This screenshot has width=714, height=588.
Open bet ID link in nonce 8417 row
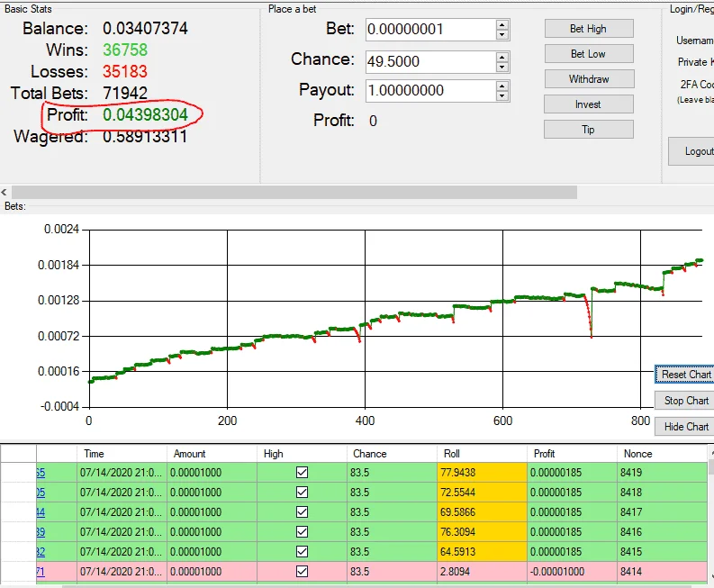pyautogui.click(x=41, y=512)
